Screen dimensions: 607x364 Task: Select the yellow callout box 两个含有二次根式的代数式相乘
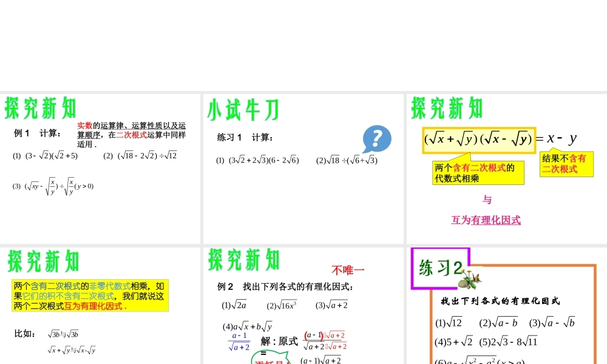click(477, 172)
